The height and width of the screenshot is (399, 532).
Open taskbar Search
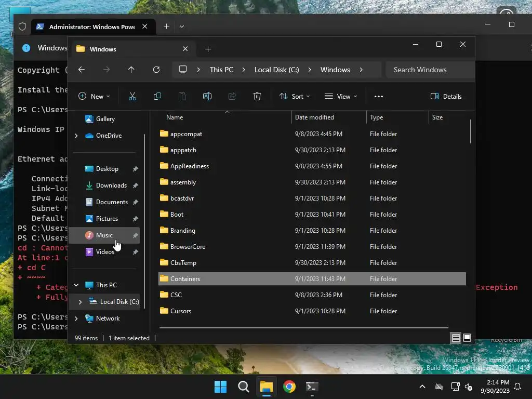coord(243,387)
